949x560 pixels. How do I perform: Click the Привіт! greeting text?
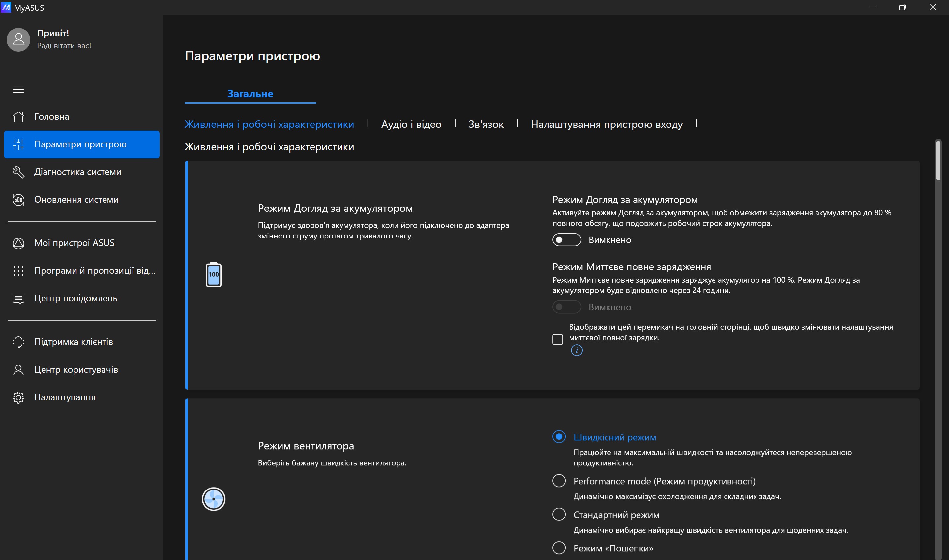(x=53, y=33)
